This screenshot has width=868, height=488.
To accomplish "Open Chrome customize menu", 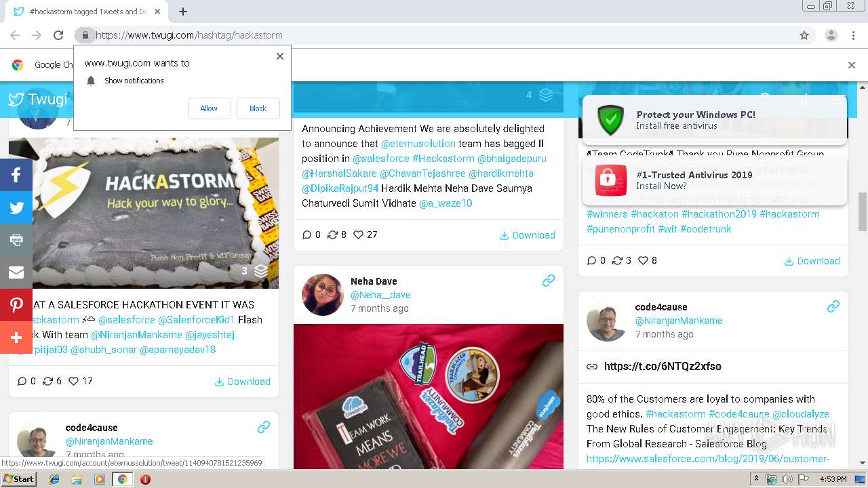I will [x=852, y=35].
